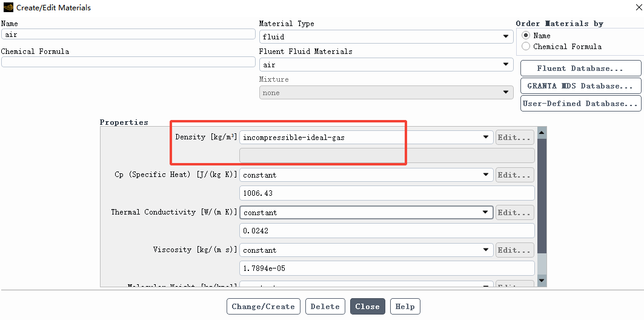Click the Help button
The width and height of the screenshot is (644, 320).
405,307
